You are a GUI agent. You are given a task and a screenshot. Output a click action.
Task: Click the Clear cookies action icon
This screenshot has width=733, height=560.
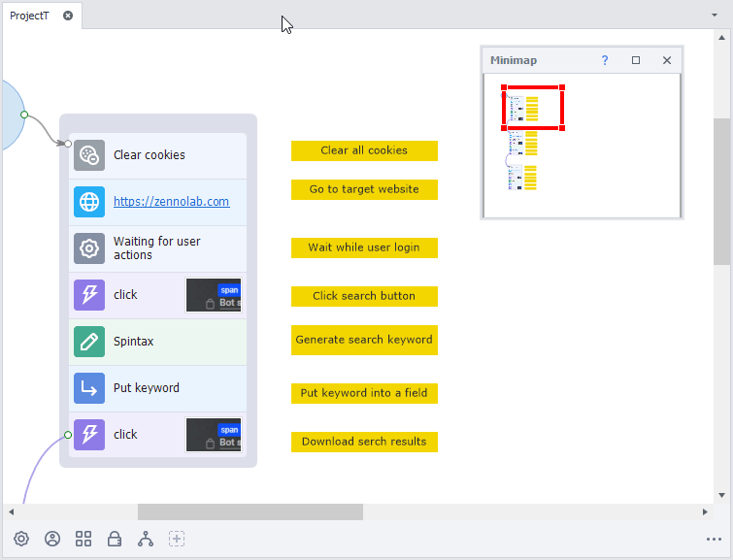coord(89,155)
